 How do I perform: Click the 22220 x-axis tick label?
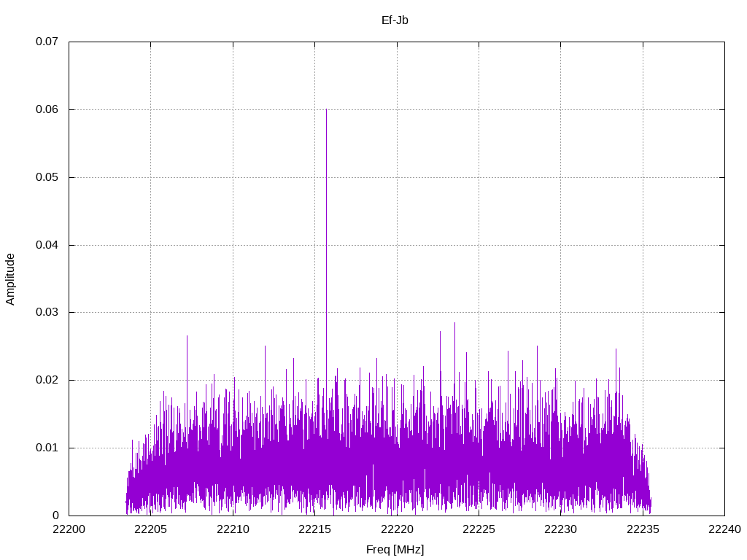397,529
